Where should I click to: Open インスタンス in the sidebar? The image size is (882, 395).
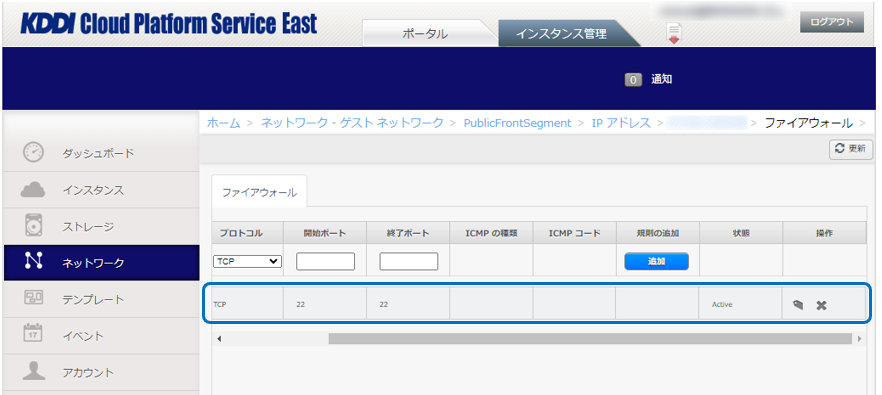(x=101, y=190)
